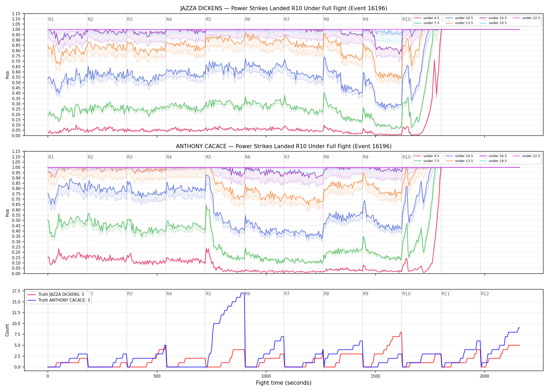Click the ANTHONY CACACE chart title
The image size is (549, 392).
284,146
